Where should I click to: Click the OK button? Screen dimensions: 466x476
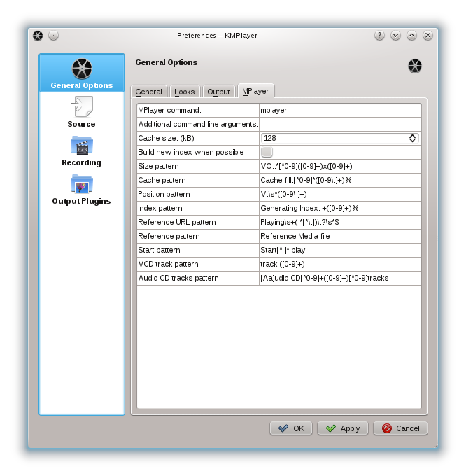(x=291, y=428)
